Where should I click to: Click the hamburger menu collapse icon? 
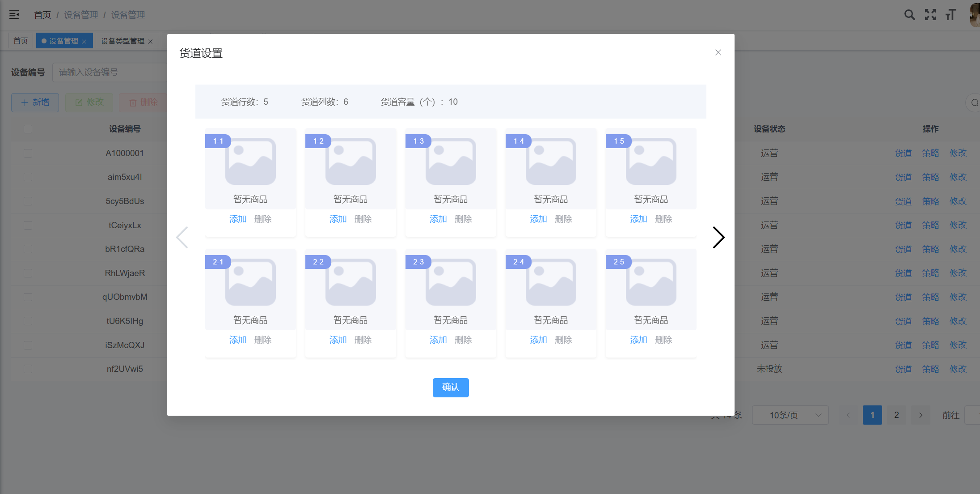pyautogui.click(x=14, y=15)
